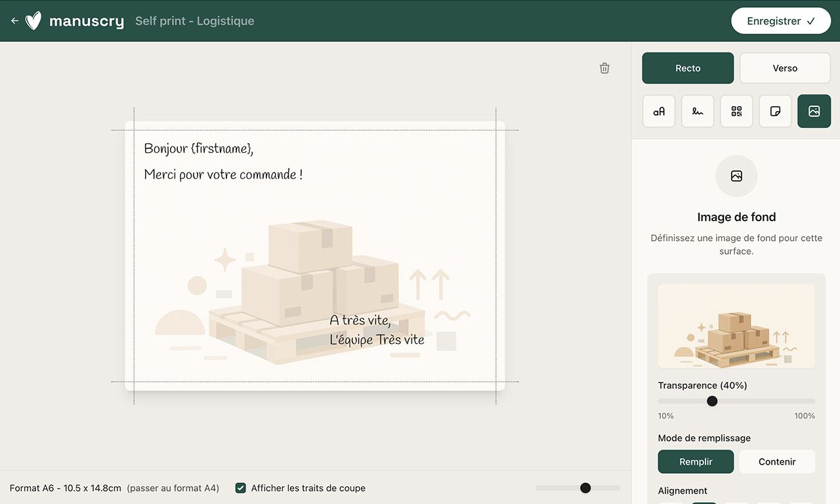
Task: Switch to the Recto side tab
Action: (x=688, y=68)
